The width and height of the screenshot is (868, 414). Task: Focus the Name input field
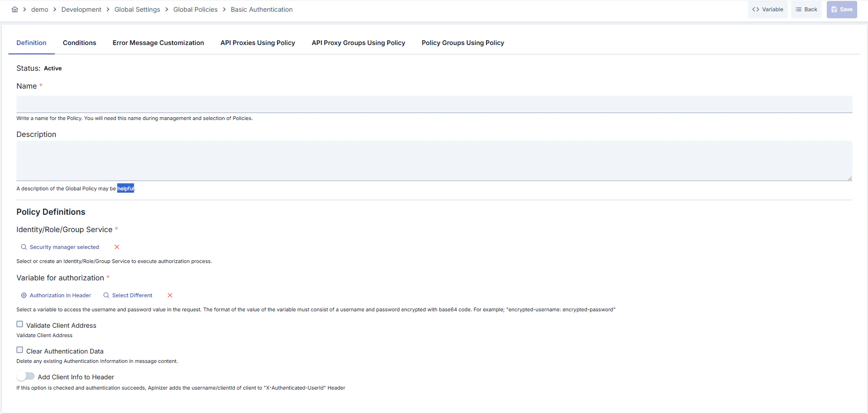click(x=434, y=104)
